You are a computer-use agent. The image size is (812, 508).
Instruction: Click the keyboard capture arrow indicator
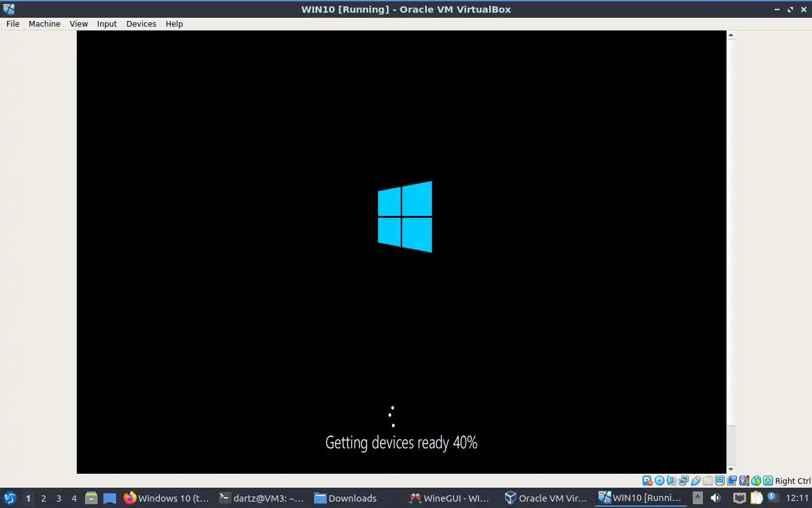click(768, 481)
